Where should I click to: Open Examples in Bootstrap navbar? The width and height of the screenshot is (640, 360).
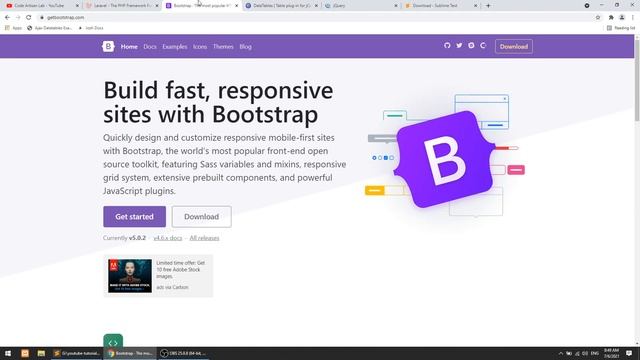pos(175,47)
